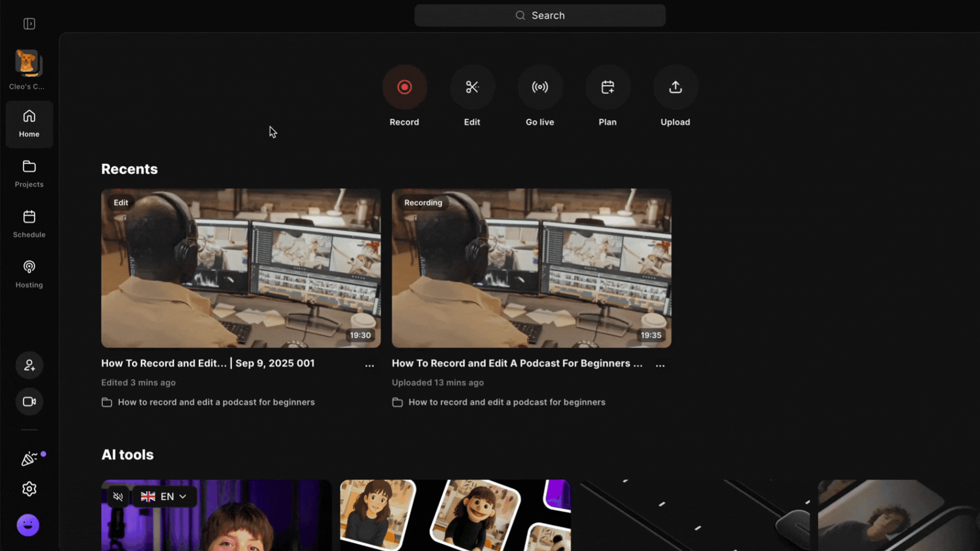Switch to Schedule in the sidebar

(x=29, y=223)
